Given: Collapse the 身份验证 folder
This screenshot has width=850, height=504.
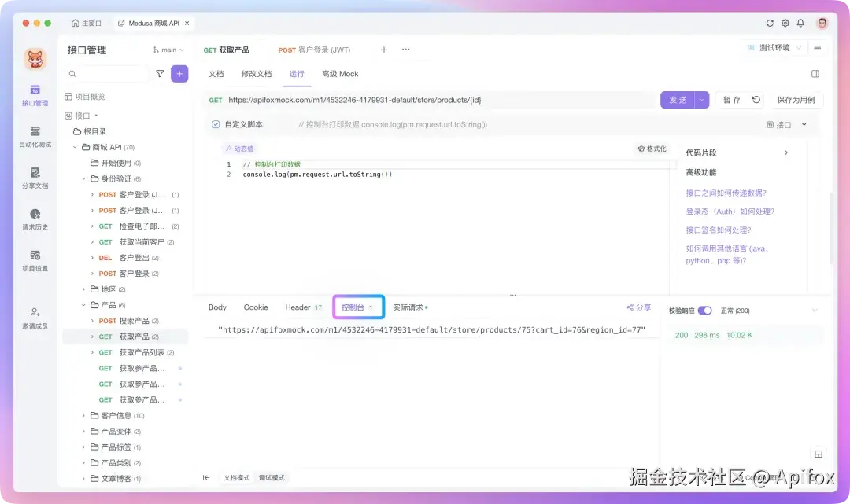Looking at the screenshot, I should pos(83,178).
